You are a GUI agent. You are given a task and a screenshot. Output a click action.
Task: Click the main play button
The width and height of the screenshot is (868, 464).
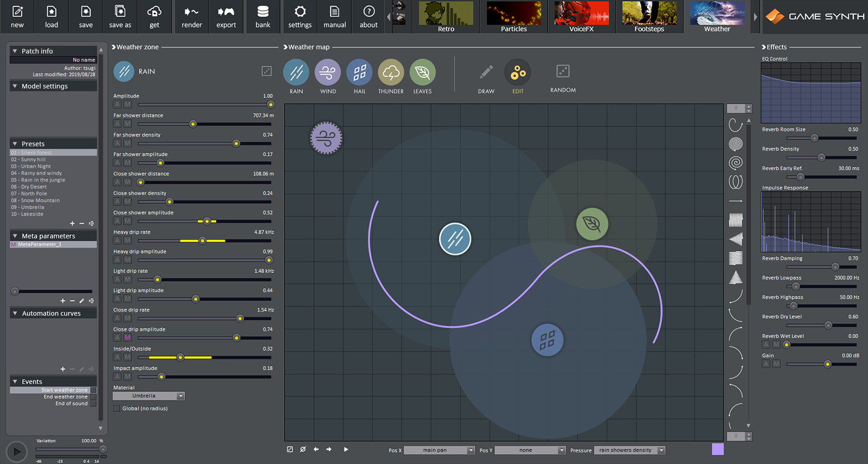[x=17, y=452]
